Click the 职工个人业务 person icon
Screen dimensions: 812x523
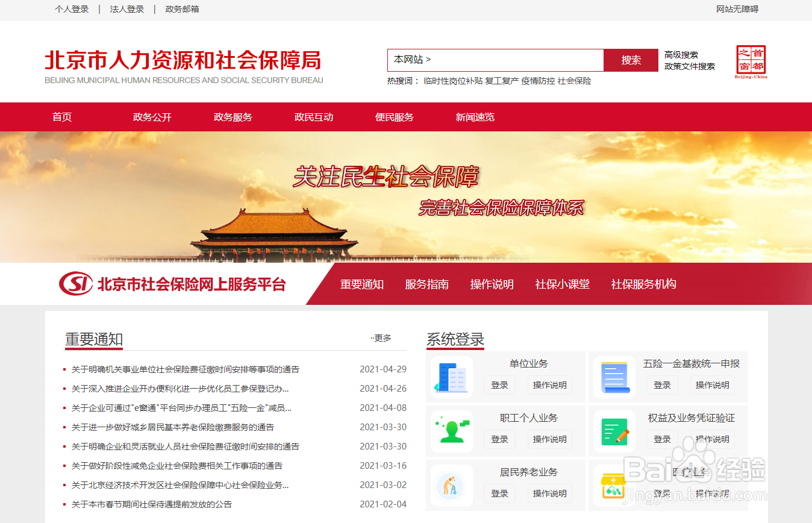pyautogui.click(x=451, y=431)
